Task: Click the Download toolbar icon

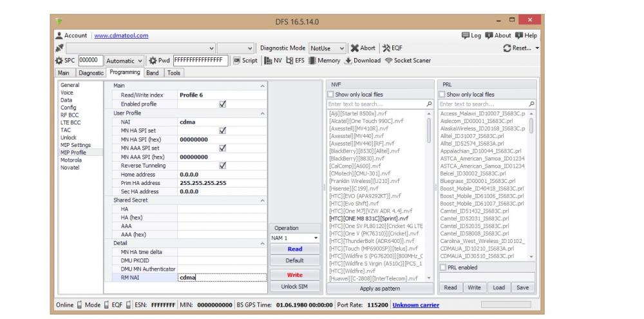Action: pos(363,61)
